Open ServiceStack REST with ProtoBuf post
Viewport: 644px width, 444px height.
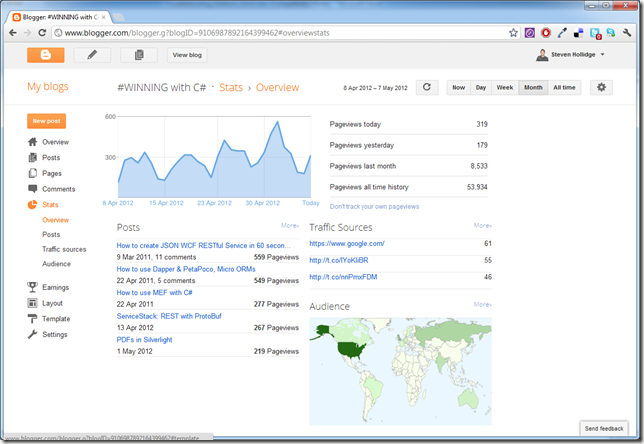(169, 316)
